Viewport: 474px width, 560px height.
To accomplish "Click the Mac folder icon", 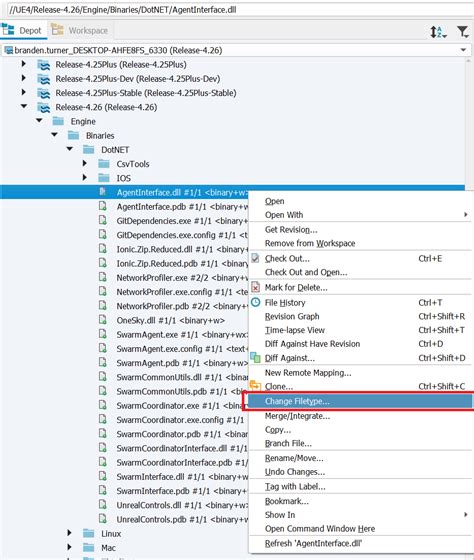I will [x=89, y=548].
